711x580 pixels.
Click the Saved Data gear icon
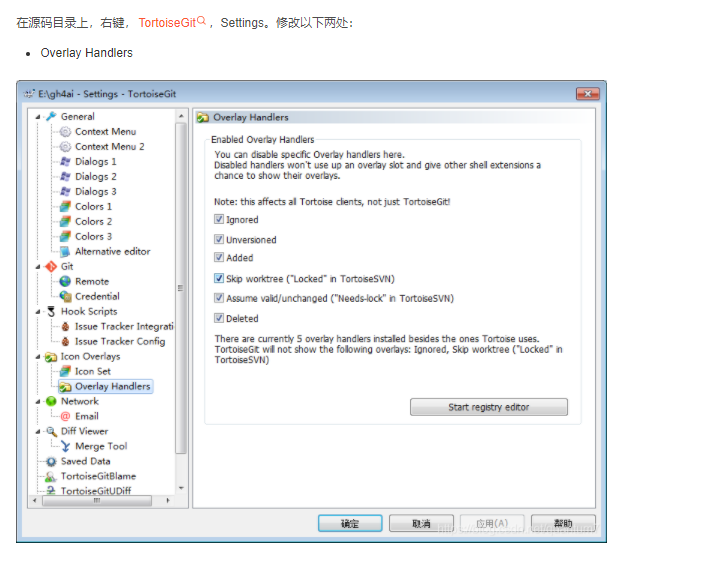coord(51,461)
